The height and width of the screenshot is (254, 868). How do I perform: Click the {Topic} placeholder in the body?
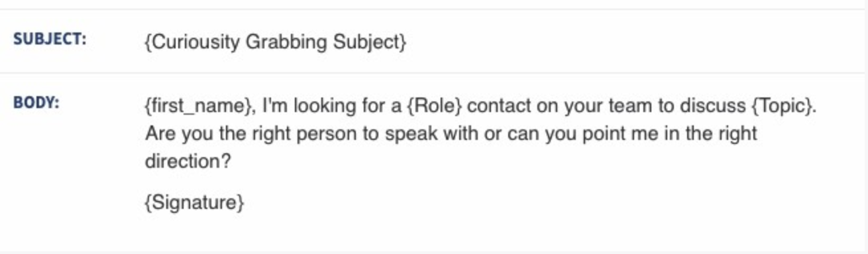tap(783, 106)
